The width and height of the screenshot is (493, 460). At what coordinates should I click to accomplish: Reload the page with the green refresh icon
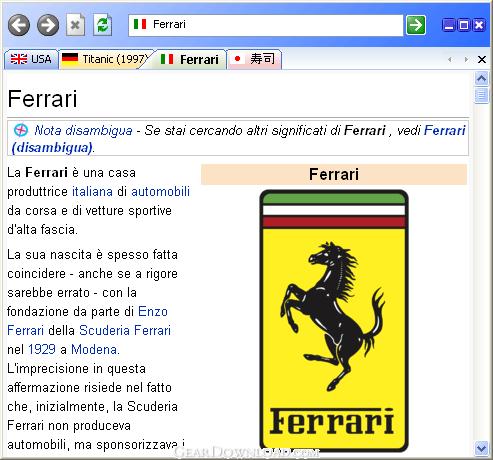[102, 25]
